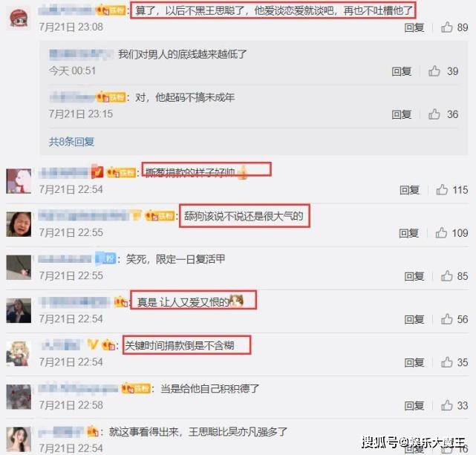Open blonde anime avatar profile
This screenshot has height=455, width=476.
coord(19,353)
